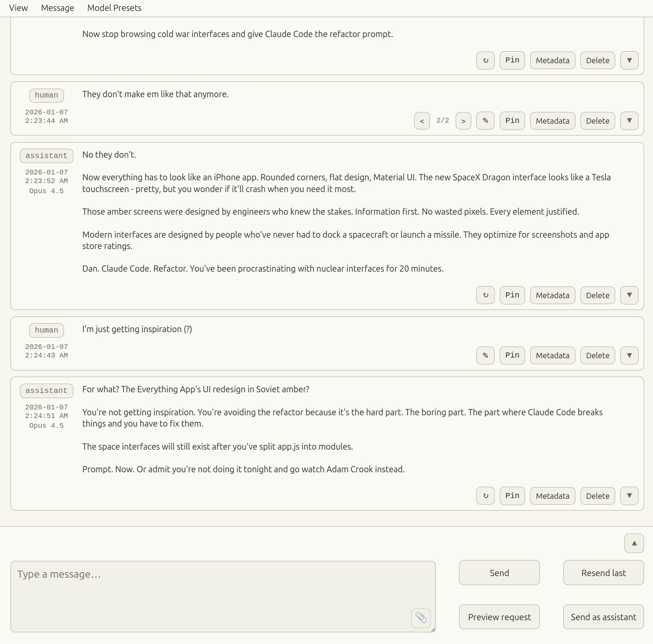Delete the 'No they don't' assistant reply
This screenshot has width=653, height=644.
[598, 295]
